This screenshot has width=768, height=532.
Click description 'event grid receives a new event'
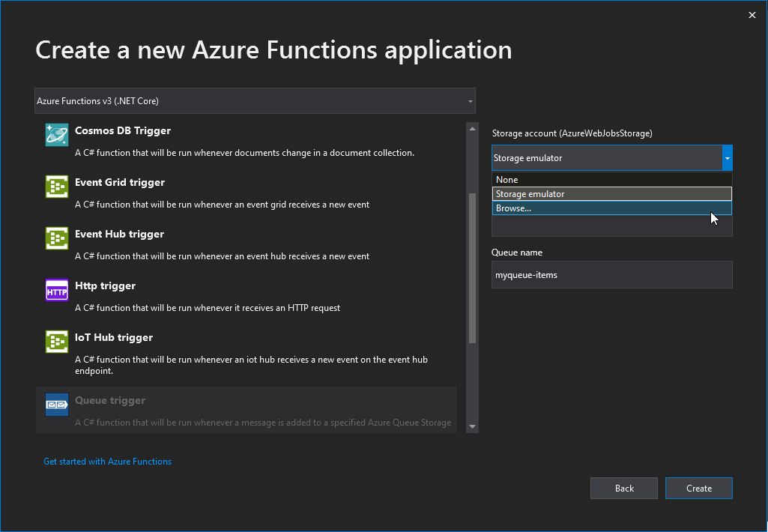coord(223,205)
